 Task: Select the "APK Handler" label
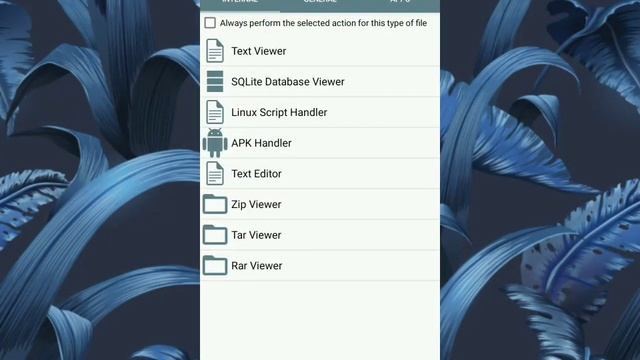point(262,143)
